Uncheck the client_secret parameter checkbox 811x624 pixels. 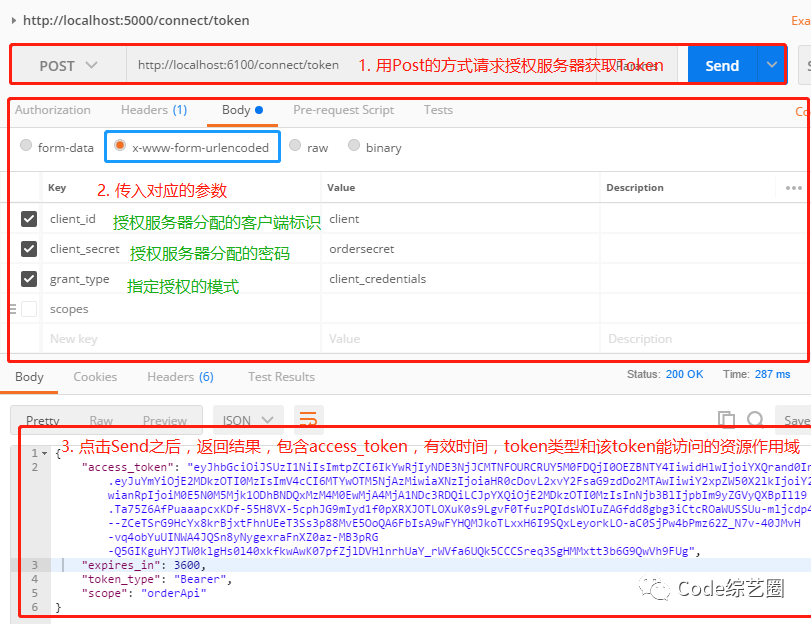(x=29, y=249)
